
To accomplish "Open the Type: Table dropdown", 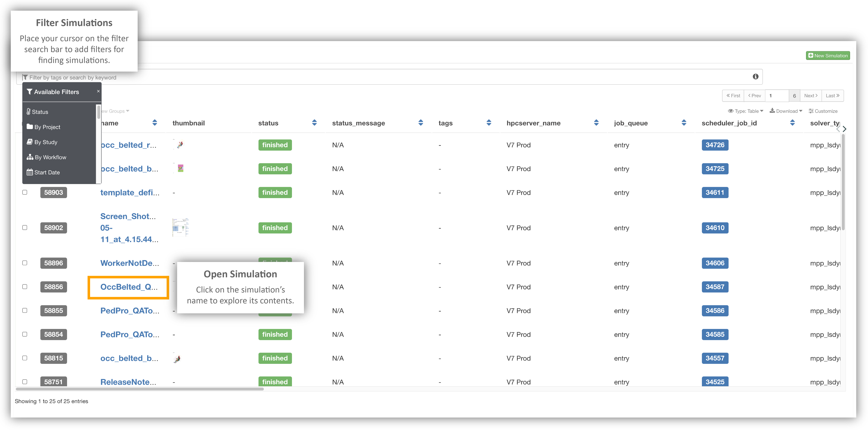I will (x=746, y=111).
